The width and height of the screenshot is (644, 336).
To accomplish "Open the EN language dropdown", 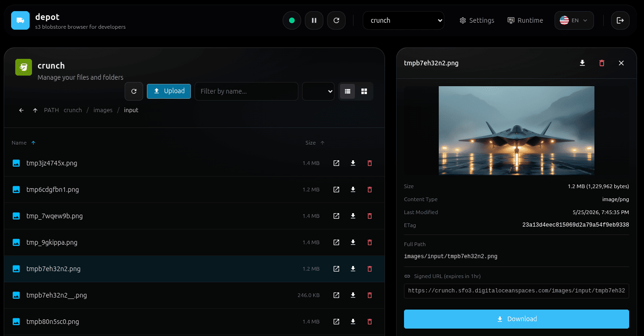I will point(574,20).
